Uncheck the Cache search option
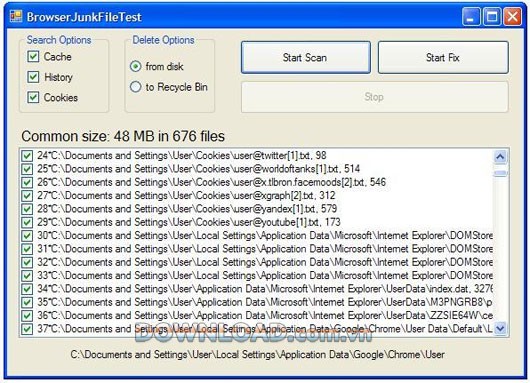Screen dimensions: 530x383 [x=33, y=56]
